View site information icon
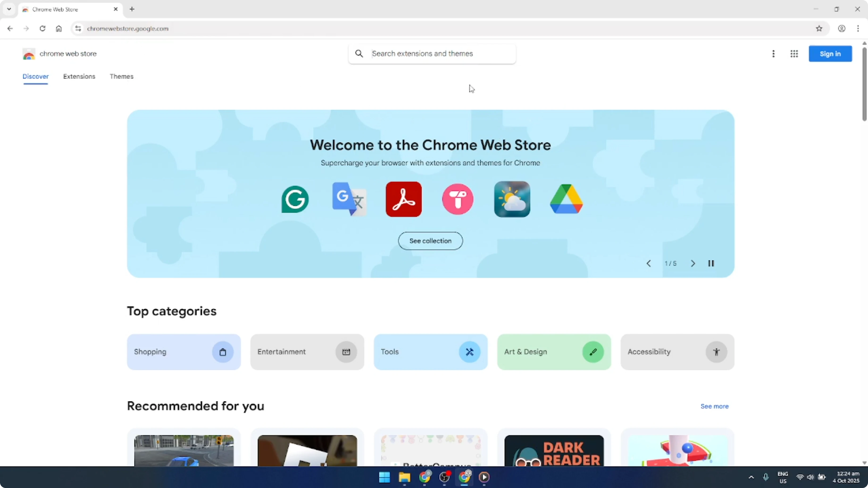The width and height of the screenshot is (868, 488). click(x=78, y=29)
